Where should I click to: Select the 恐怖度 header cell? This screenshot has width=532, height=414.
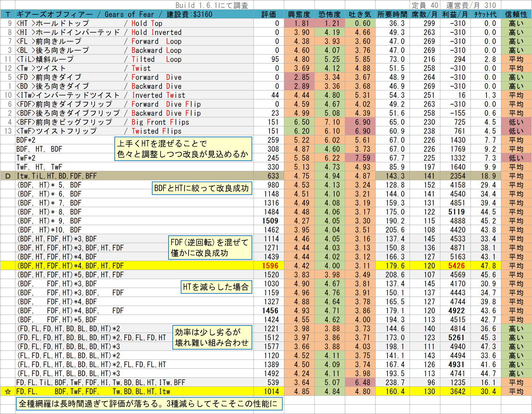(330, 14)
